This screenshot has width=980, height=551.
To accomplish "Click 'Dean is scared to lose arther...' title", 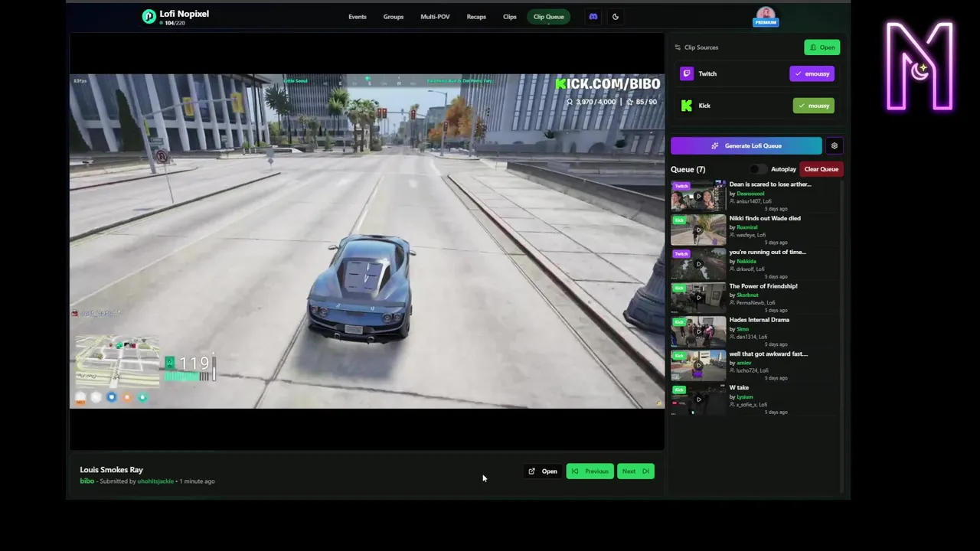I will pyautogui.click(x=770, y=184).
